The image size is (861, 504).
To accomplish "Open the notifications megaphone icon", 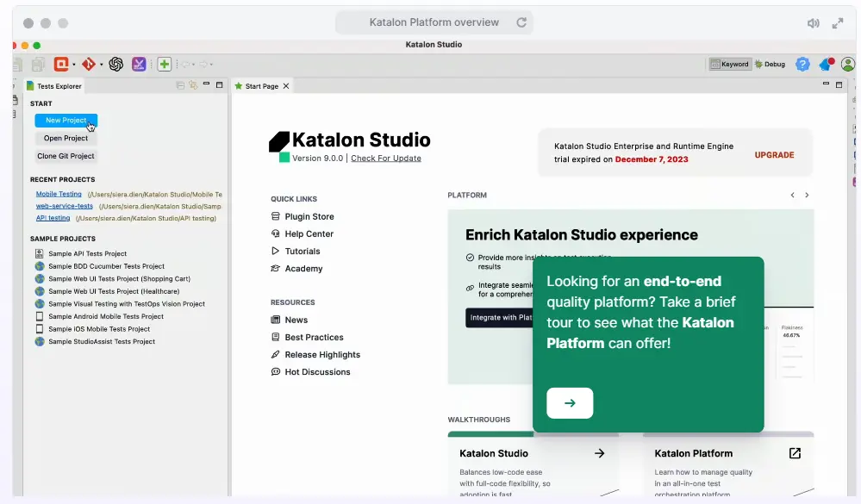I will pos(827,65).
